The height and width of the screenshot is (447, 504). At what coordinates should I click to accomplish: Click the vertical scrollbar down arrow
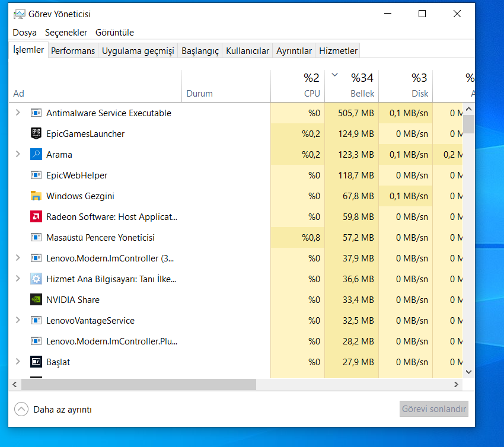coord(468,372)
